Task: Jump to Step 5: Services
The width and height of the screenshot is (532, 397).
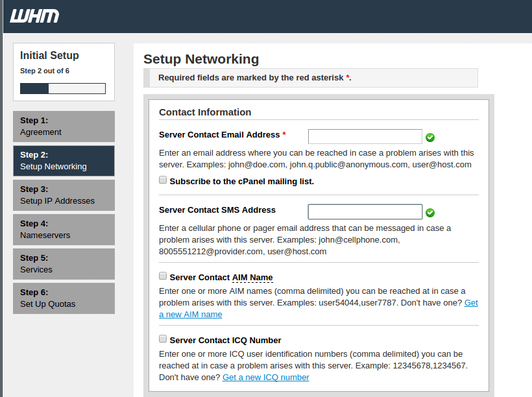Action: tap(64, 264)
